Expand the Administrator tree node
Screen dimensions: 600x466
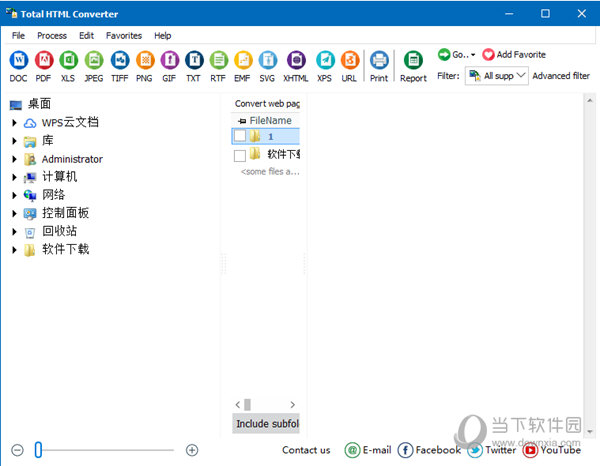(14, 159)
